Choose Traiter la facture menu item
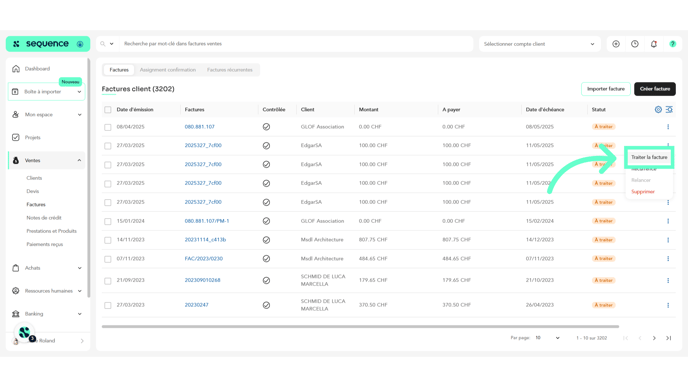Screen dimensions: 688x387 [649, 158]
